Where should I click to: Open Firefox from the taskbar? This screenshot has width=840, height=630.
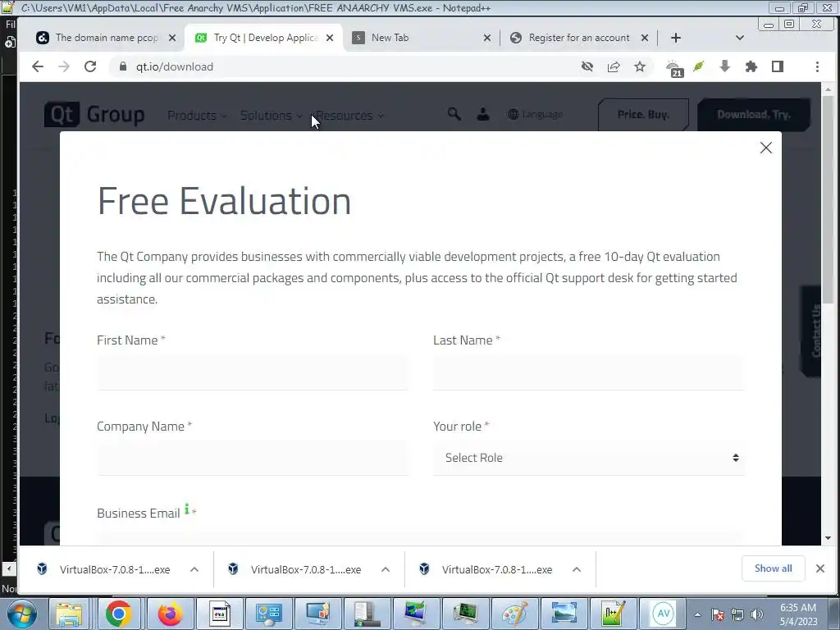170,614
